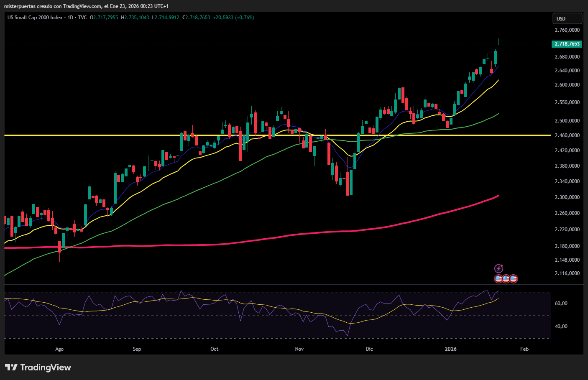Open the purple lightning bolt event icon
The height and width of the screenshot is (380, 588).
(499, 268)
